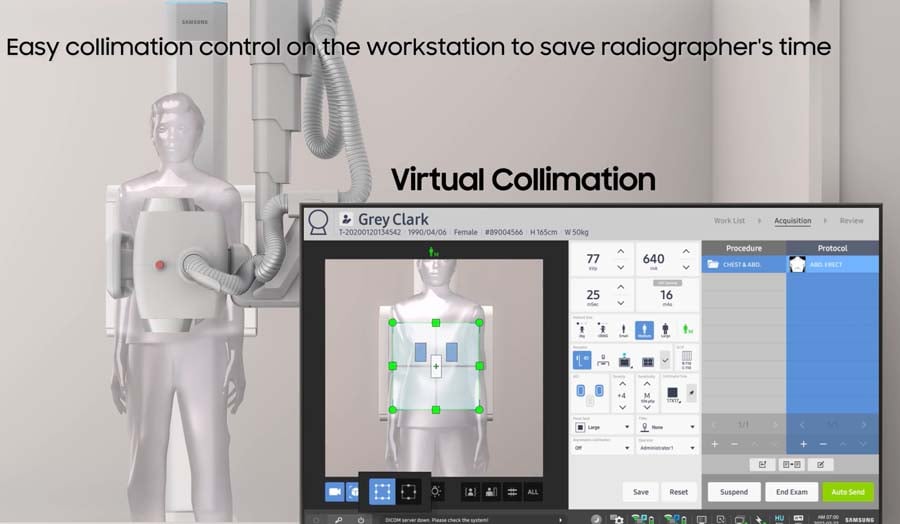Open the Focal Spot Large dropdown

(x=602, y=427)
